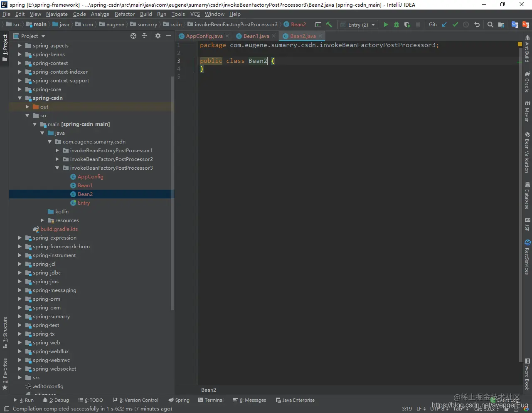
Task: Git revert changes icon
Action: tap(477, 25)
